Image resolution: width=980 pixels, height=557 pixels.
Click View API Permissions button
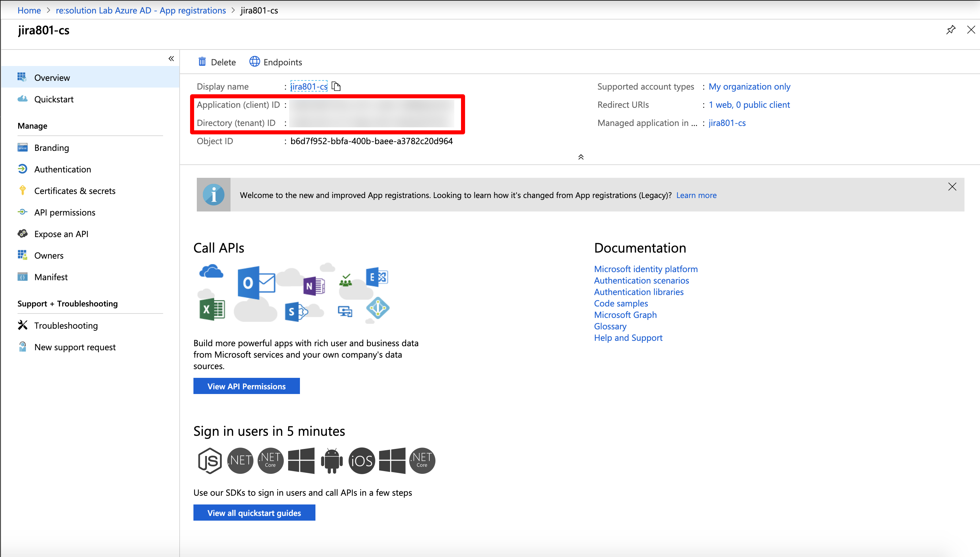coord(247,386)
